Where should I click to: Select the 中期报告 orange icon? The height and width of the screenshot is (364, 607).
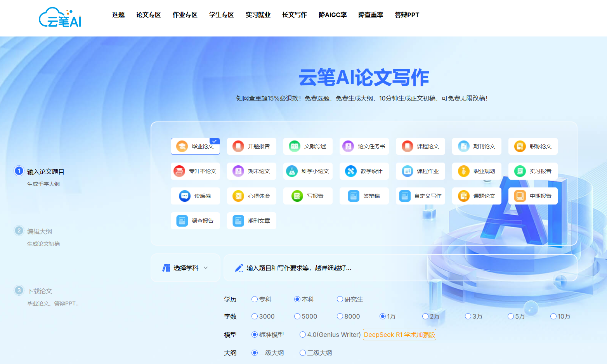520,196
